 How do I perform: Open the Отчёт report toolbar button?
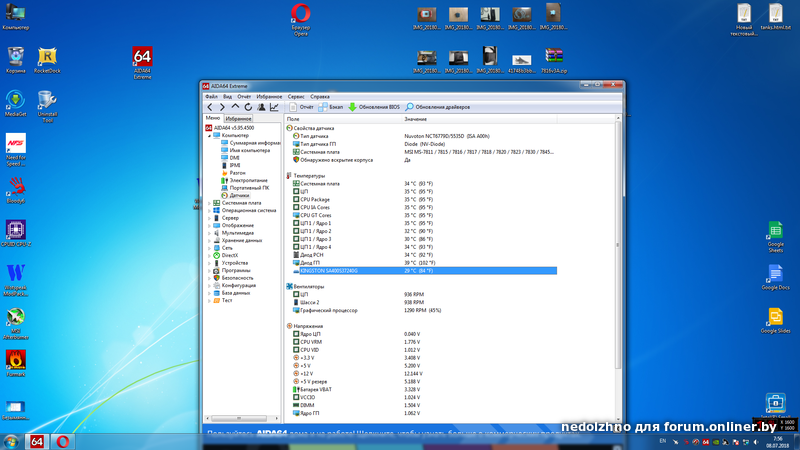pyautogui.click(x=301, y=106)
